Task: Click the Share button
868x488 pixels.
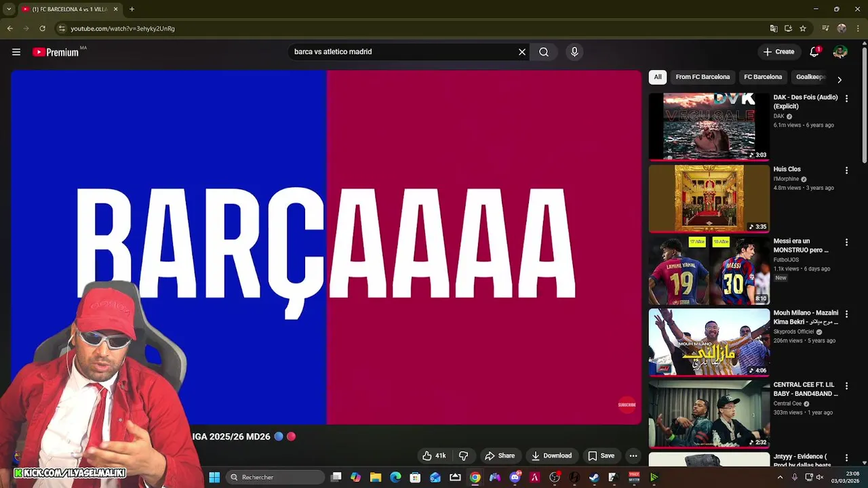Action: [x=500, y=455]
